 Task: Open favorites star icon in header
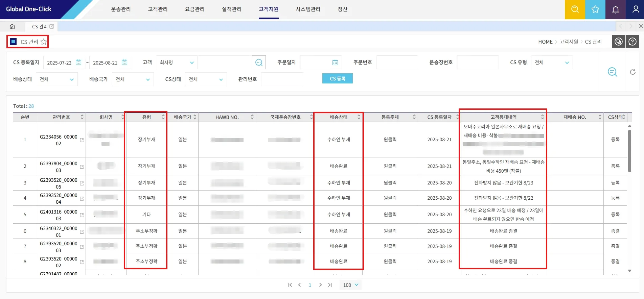[595, 9]
